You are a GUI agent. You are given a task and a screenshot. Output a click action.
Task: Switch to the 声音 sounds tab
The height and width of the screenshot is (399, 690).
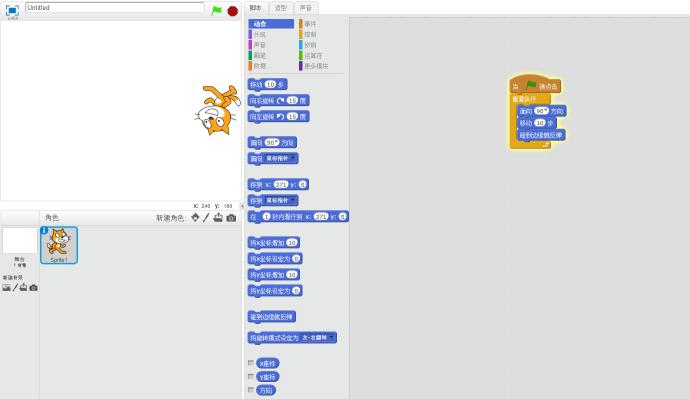pyautogui.click(x=305, y=8)
